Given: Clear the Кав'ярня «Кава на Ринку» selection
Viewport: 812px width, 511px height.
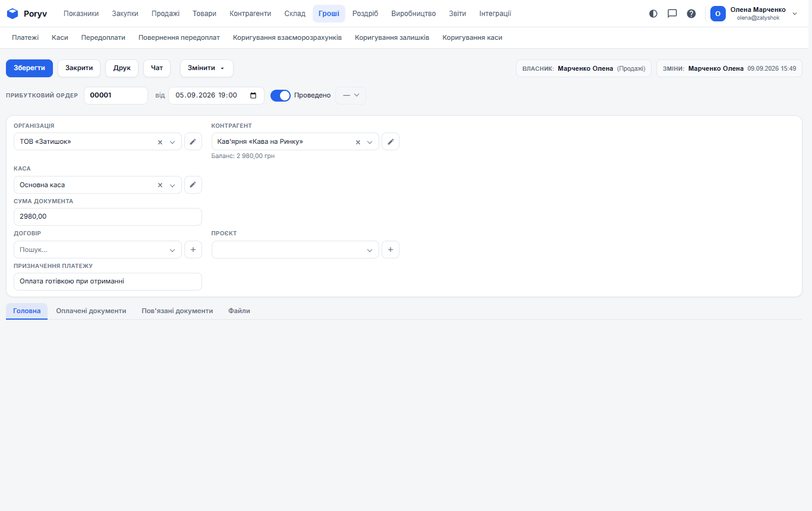Looking at the screenshot, I should pyautogui.click(x=358, y=142).
